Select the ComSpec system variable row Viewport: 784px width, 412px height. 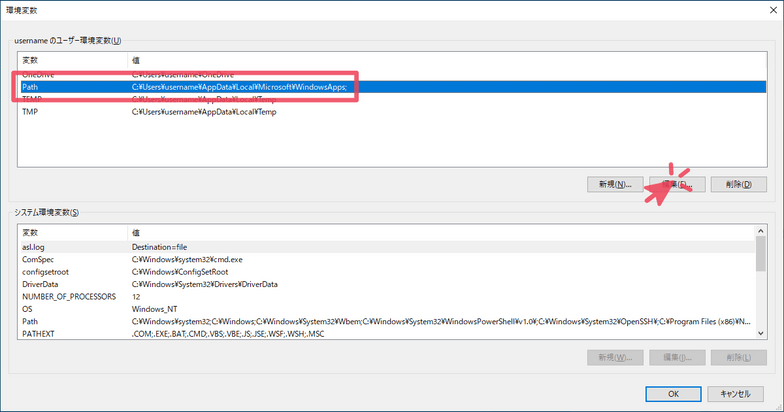38,259
